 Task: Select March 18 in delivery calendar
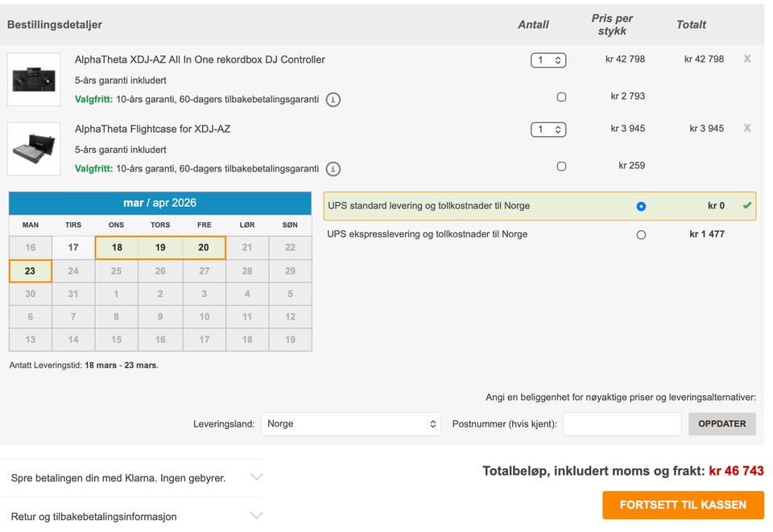pyautogui.click(x=117, y=248)
